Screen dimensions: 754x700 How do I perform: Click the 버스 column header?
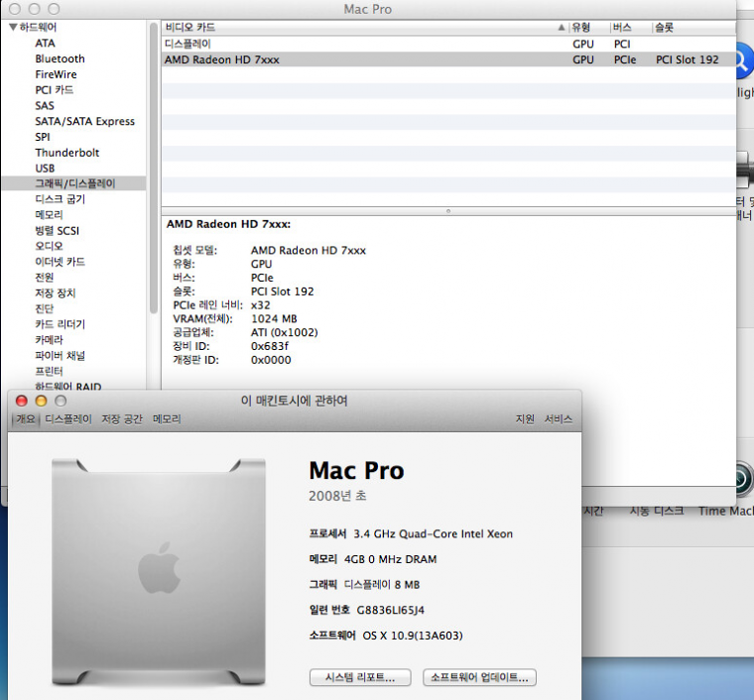click(631, 28)
